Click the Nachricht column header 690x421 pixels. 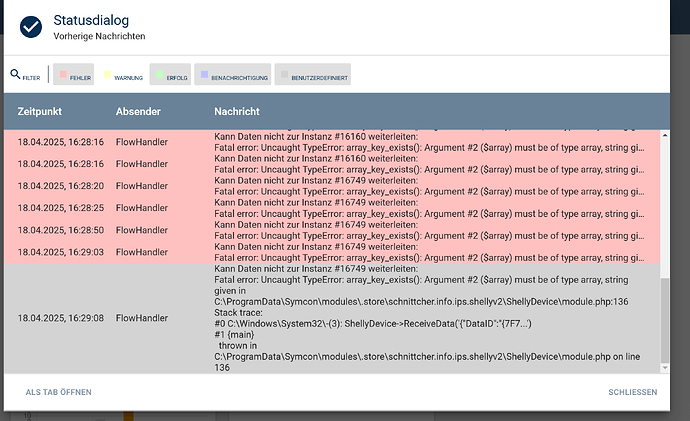tap(236, 111)
